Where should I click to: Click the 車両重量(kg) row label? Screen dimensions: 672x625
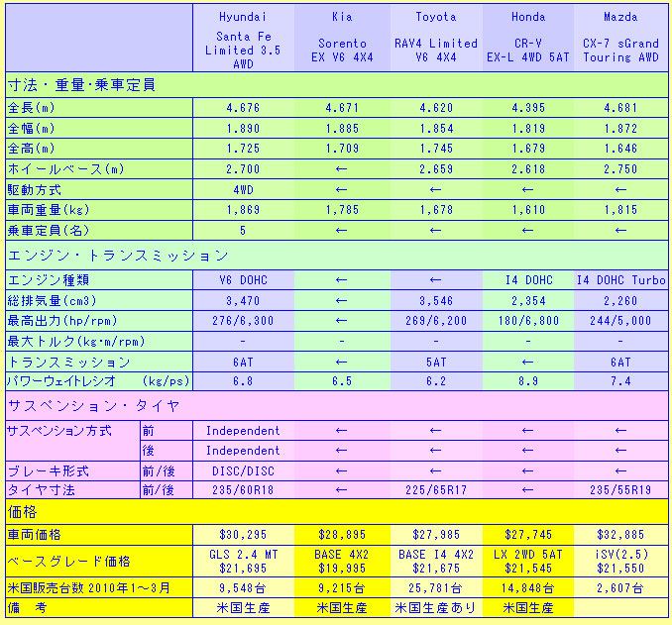(x=49, y=209)
